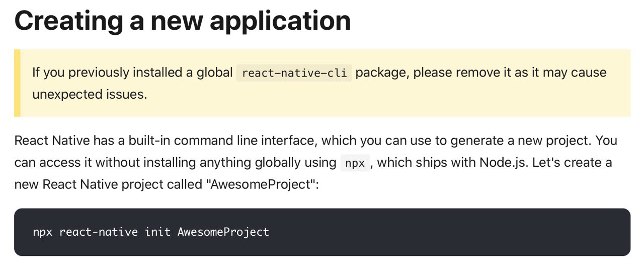
Task: Click the inline code "react-native-cli"
Action: (x=294, y=73)
